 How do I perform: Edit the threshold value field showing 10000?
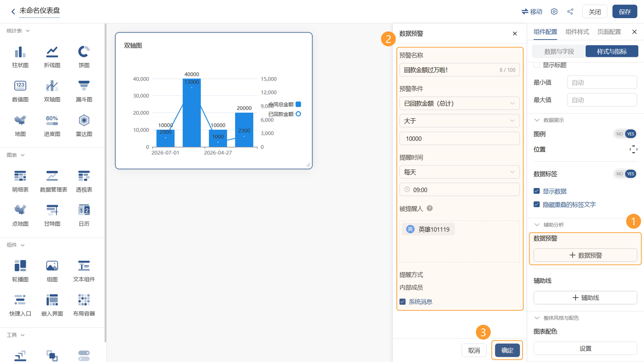(460, 138)
